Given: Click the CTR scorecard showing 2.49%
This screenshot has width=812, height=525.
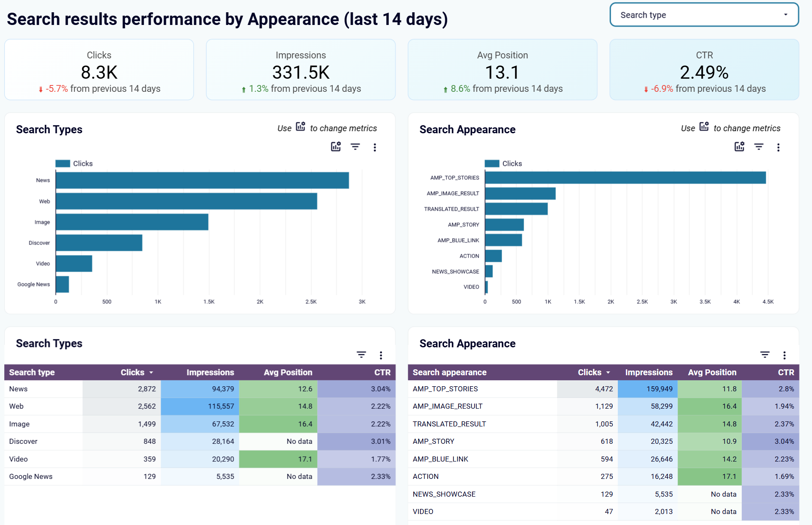Looking at the screenshot, I should pos(704,69).
